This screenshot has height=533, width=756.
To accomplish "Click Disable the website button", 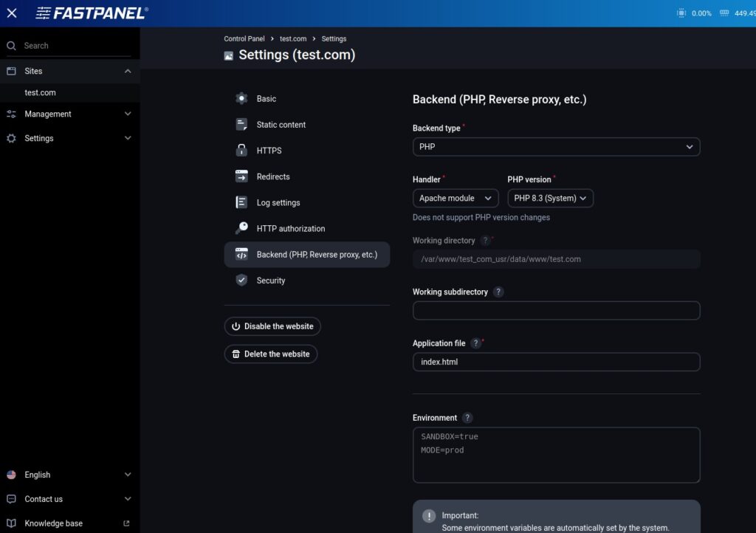I will point(272,326).
